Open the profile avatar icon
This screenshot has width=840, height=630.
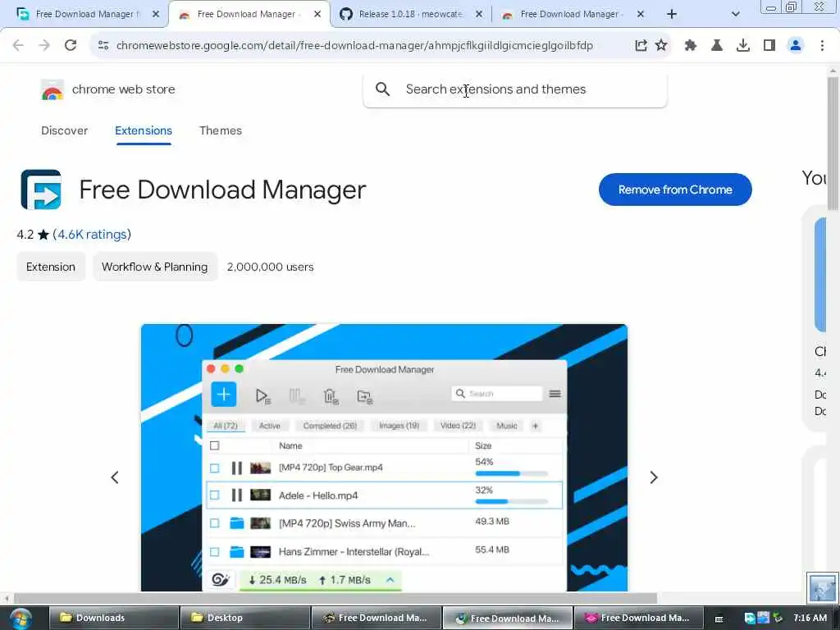coord(796,46)
